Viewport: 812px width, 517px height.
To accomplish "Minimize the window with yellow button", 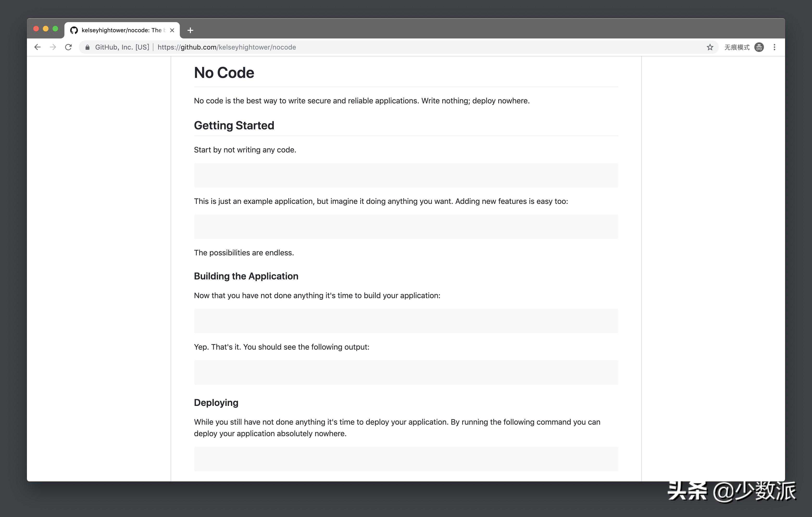I will [46, 29].
